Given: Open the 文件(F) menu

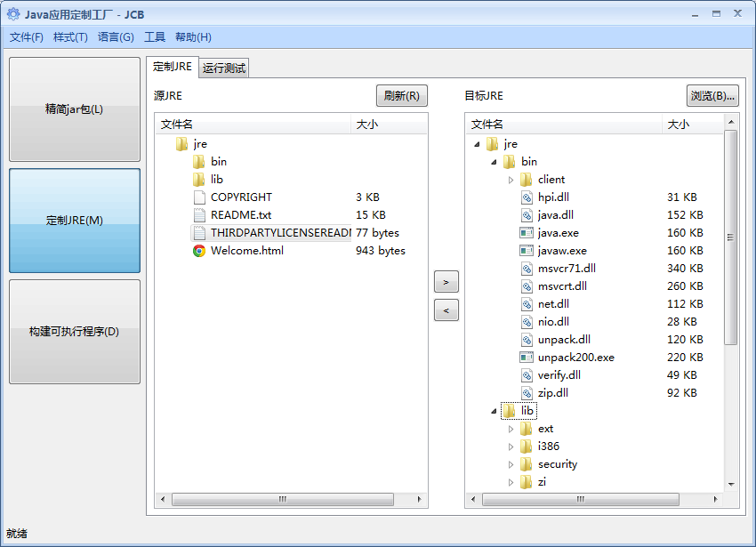Looking at the screenshot, I should click(27, 37).
